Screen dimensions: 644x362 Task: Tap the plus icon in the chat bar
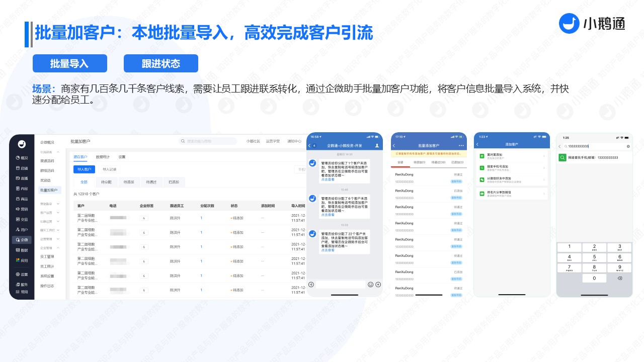(378, 284)
